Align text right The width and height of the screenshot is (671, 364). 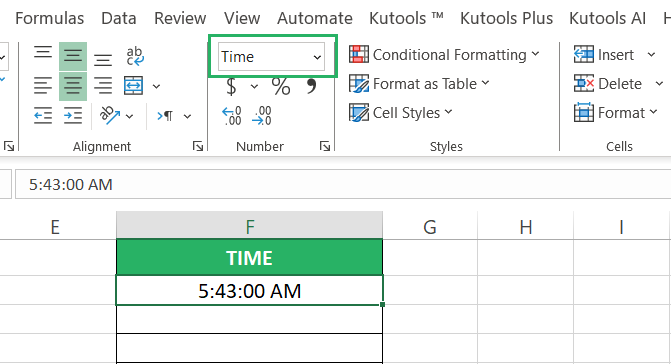[x=103, y=86]
